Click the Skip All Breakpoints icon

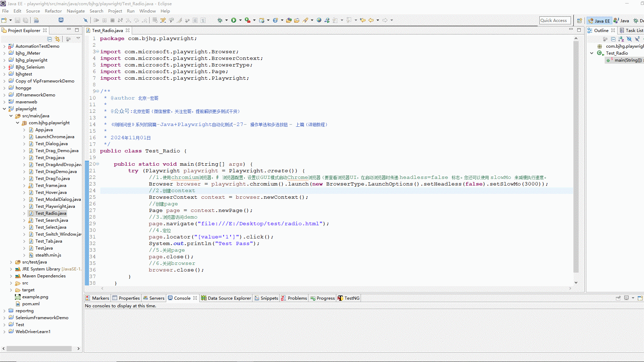pyautogui.click(x=86, y=20)
